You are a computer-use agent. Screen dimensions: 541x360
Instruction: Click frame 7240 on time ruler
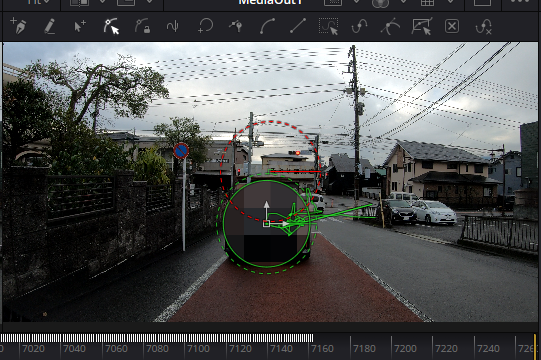click(x=488, y=349)
